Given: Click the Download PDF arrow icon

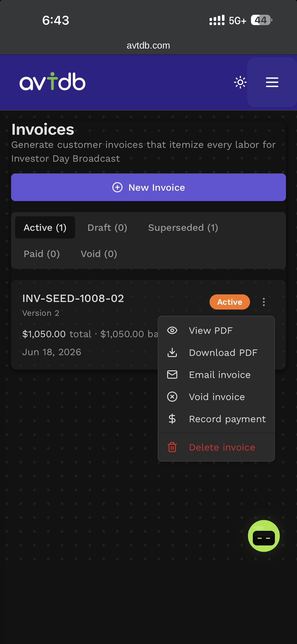Looking at the screenshot, I should (172, 352).
